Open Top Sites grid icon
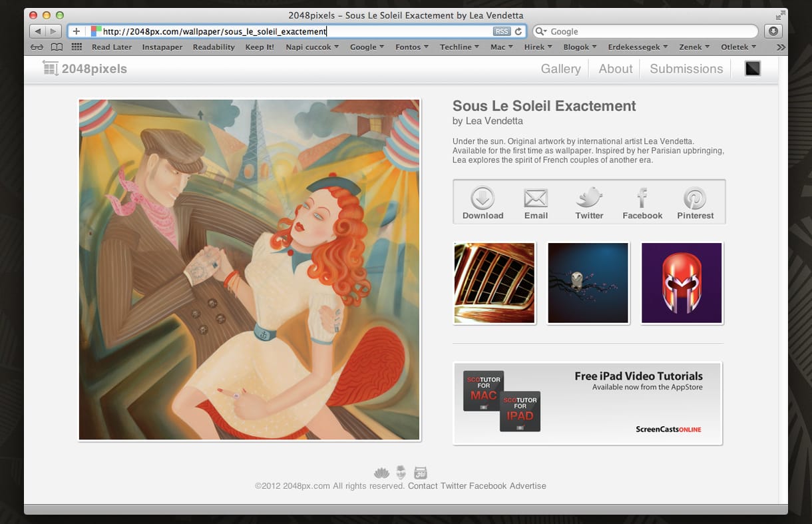Image resolution: width=812 pixels, height=524 pixels. pyautogui.click(x=77, y=47)
